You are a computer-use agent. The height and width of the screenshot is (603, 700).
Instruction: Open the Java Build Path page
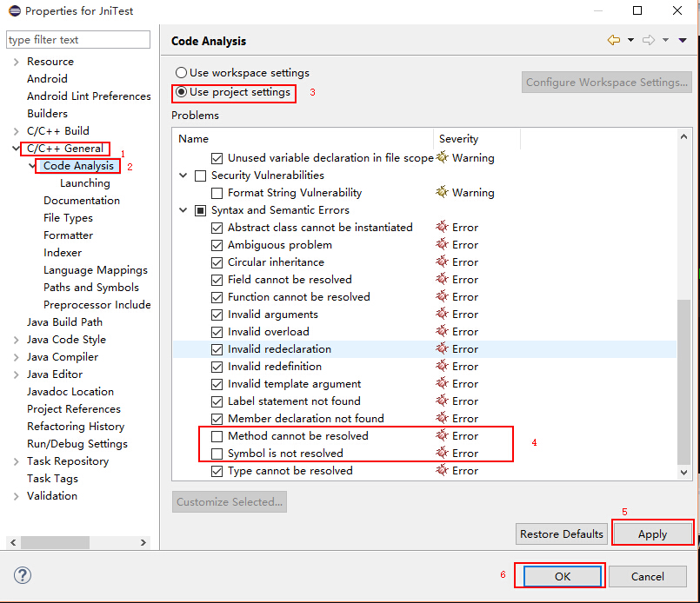click(64, 322)
